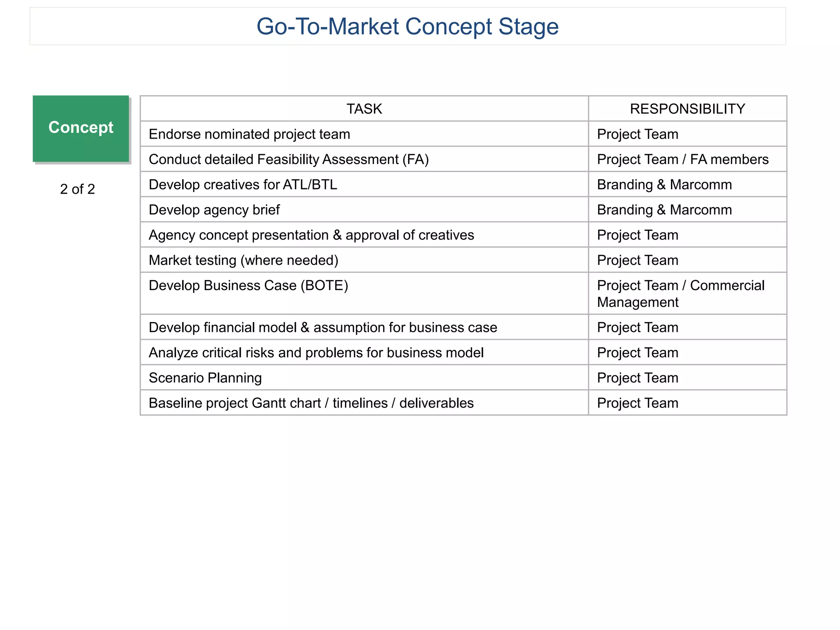The height and width of the screenshot is (630, 840).
Task: Click "Project Team" beside Scenario Planning
Action: [637, 378]
